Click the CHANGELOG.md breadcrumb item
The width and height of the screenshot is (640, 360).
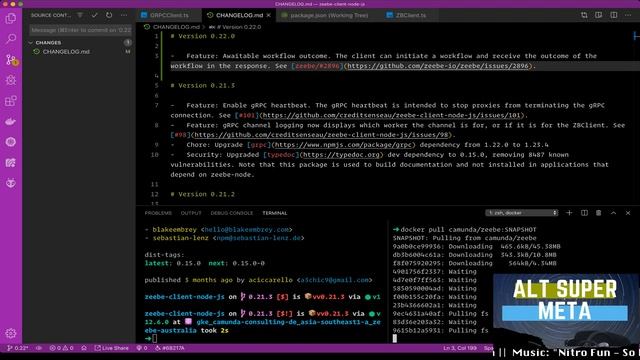point(176,27)
